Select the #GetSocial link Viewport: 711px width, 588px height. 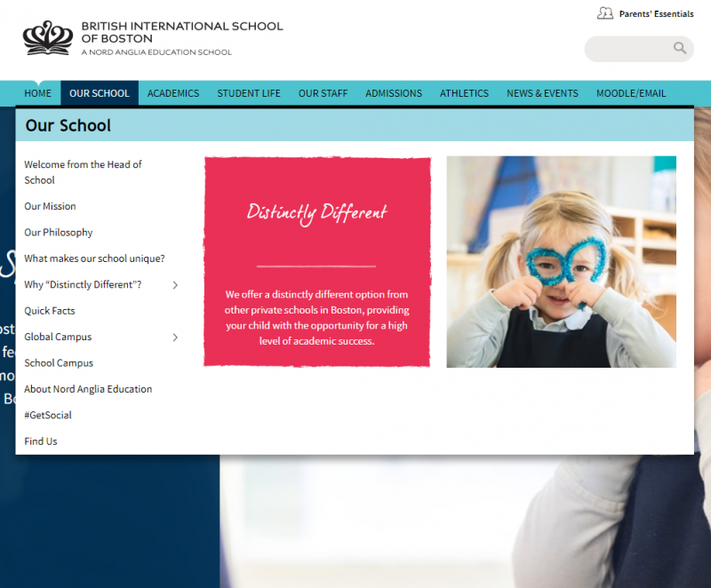point(47,415)
